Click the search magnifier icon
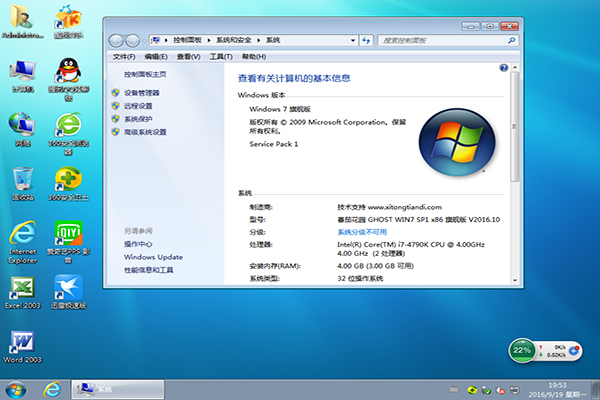The image size is (600, 400). click(512, 40)
